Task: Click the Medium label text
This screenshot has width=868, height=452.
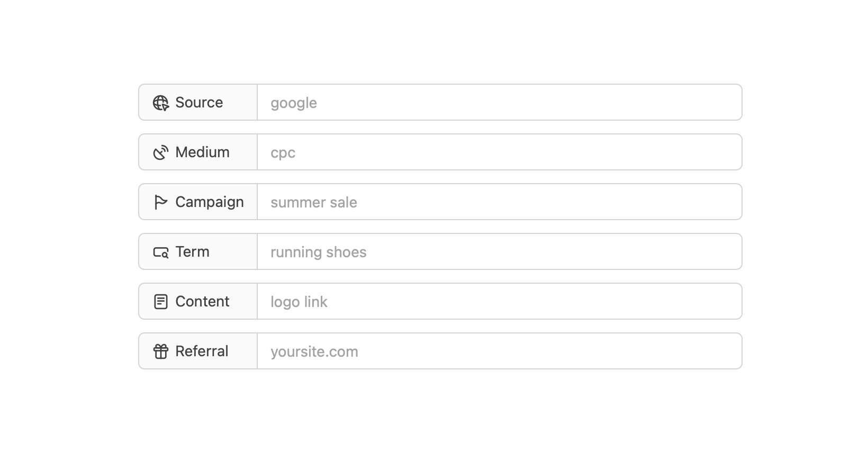Action: click(x=202, y=152)
